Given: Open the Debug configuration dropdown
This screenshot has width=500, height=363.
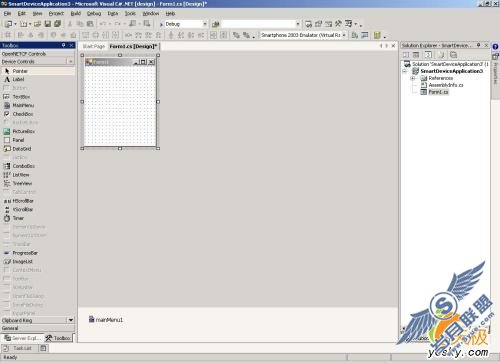Looking at the screenshot, I should (x=205, y=24).
